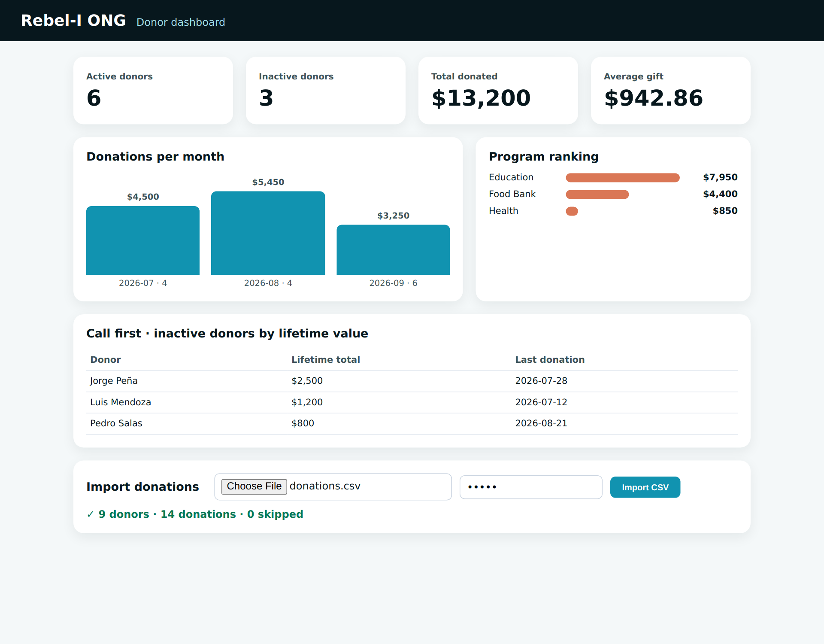The width and height of the screenshot is (824, 644).
Task: Click the 2026-09 · 6 axis label
Action: pos(393,283)
